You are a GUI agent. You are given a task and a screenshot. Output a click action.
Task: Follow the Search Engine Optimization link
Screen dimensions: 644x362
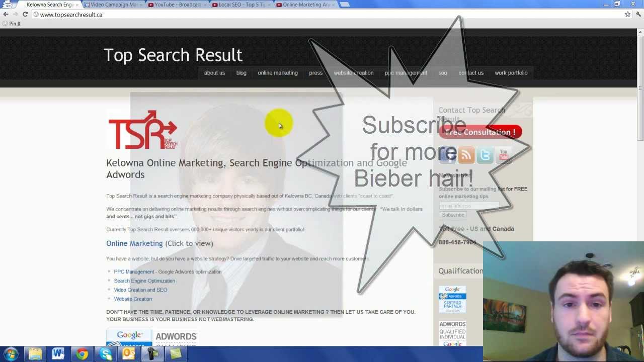click(144, 281)
